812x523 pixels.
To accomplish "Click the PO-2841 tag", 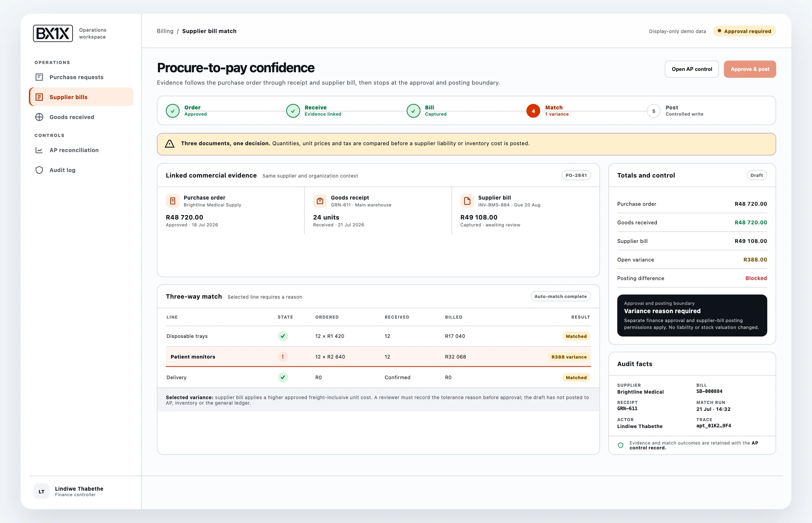I will coord(576,175).
